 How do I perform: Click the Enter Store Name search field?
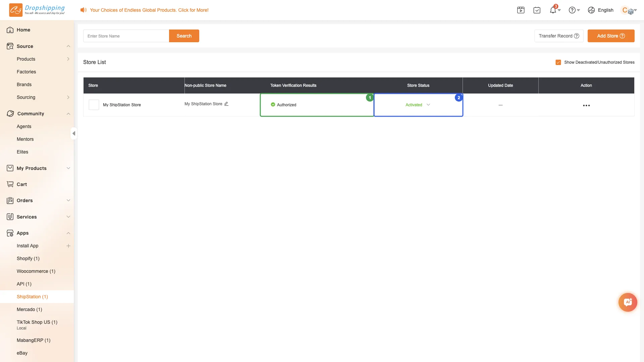126,36
